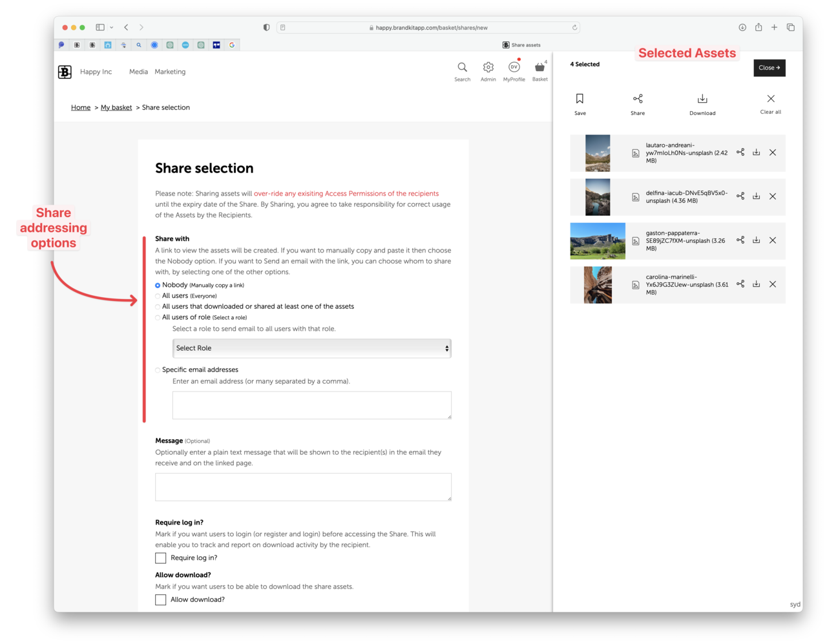The height and width of the screenshot is (644, 827).
Task: Share the delfina-iacub asset using its share icon
Action: tap(740, 196)
